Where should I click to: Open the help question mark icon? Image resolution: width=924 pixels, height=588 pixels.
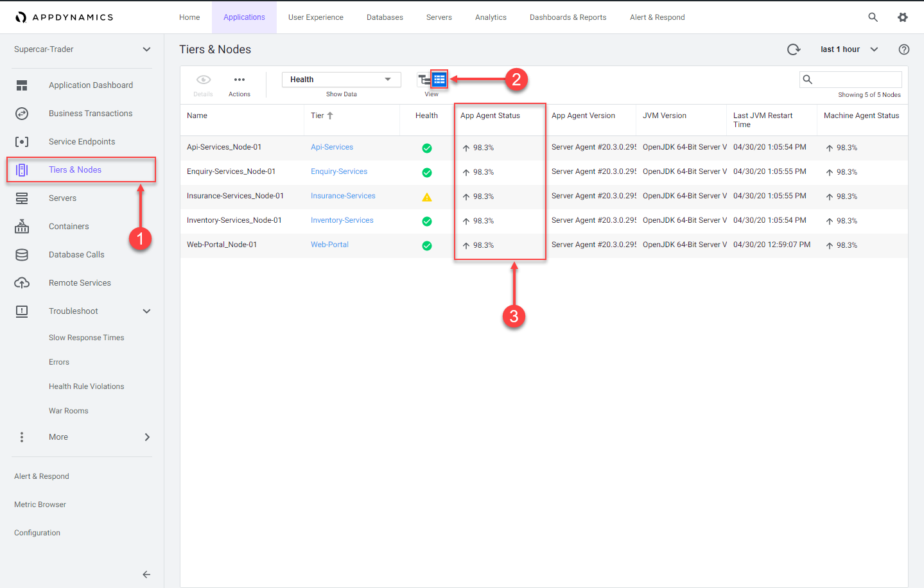point(904,49)
